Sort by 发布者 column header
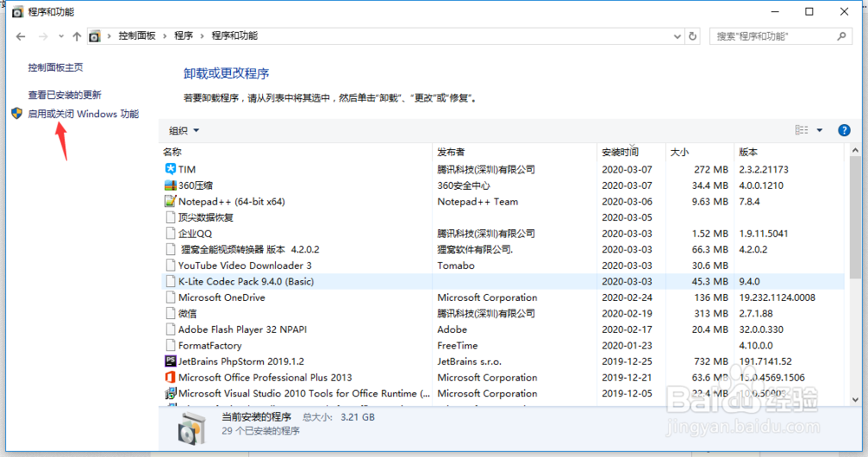 pyautogui.click(x=515, y=152)
